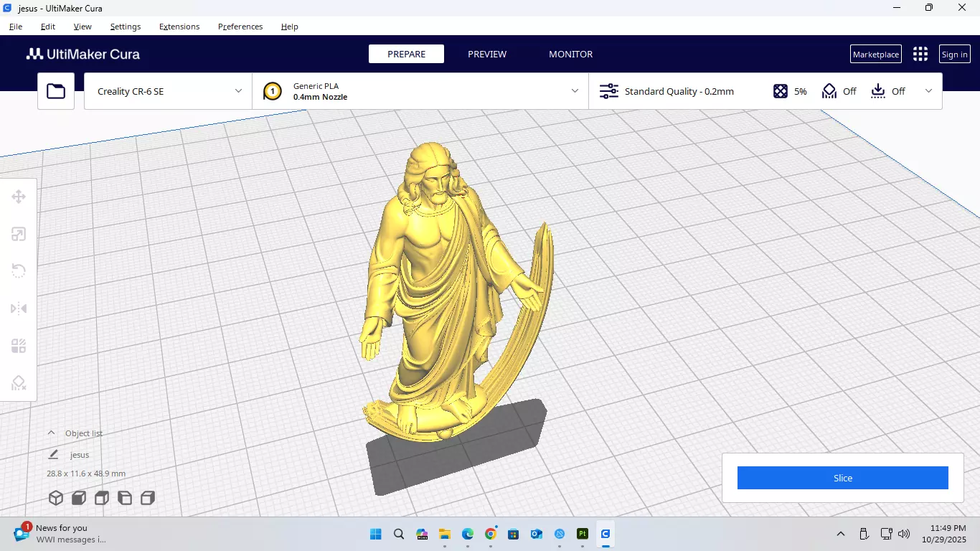The height and width of the screenshot is (551, 980).
Task: Open the View menu
Action: (x=83, y=27)
